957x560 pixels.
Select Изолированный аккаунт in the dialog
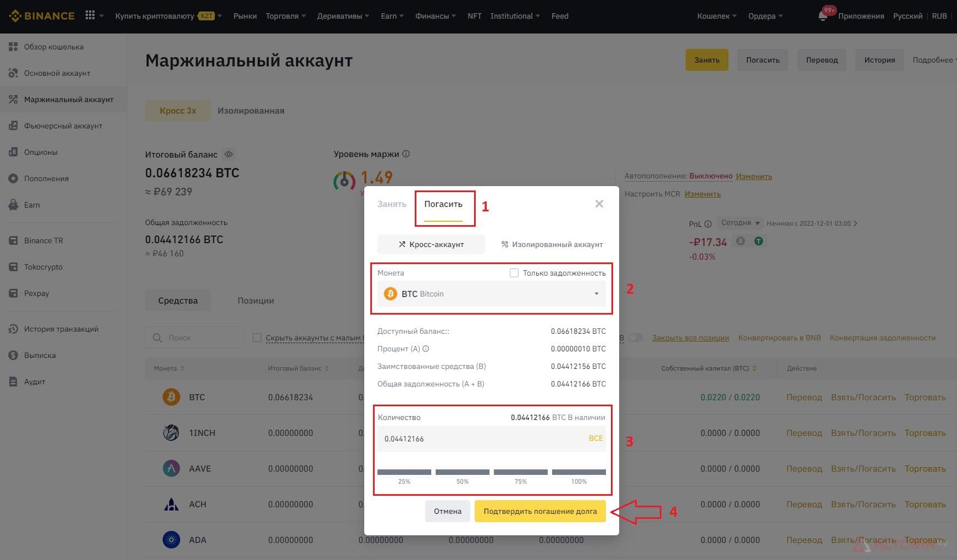tap(552, 244)
